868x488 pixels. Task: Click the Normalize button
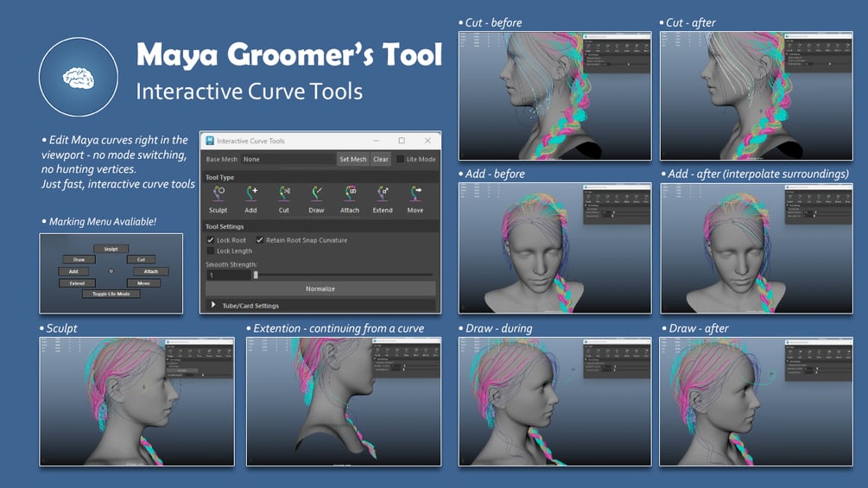320,288
